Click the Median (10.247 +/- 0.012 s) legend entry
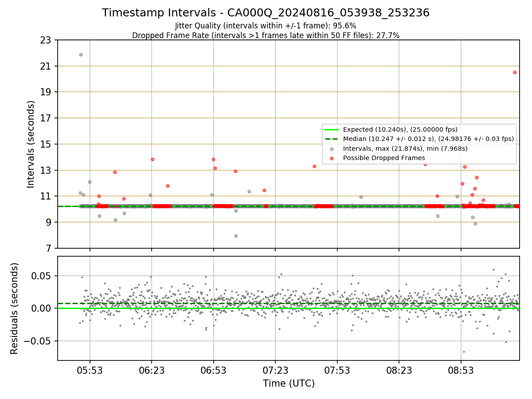This screenshot has height=399, width=532. click(x=419, y=139)
